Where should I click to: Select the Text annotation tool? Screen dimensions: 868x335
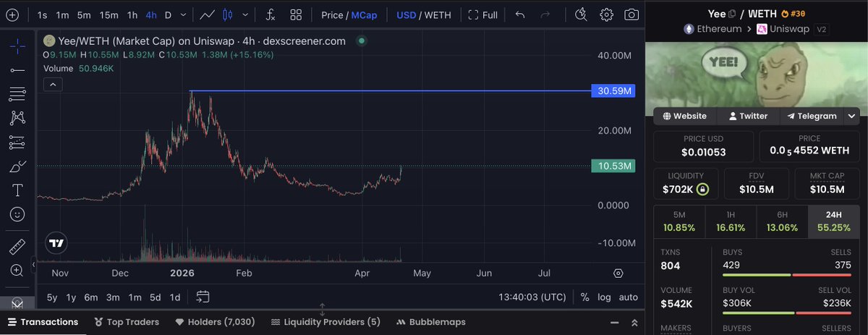coord(17,190)
